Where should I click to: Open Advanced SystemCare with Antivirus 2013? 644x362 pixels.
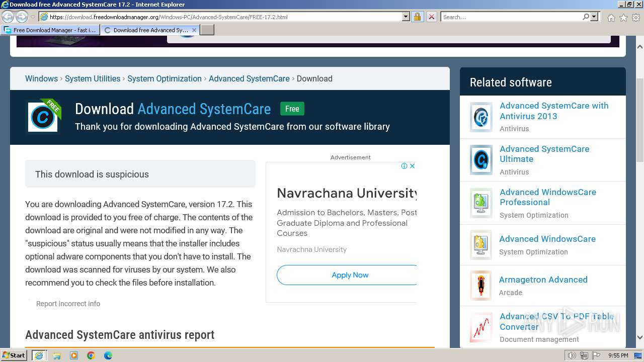pos(554,111)
